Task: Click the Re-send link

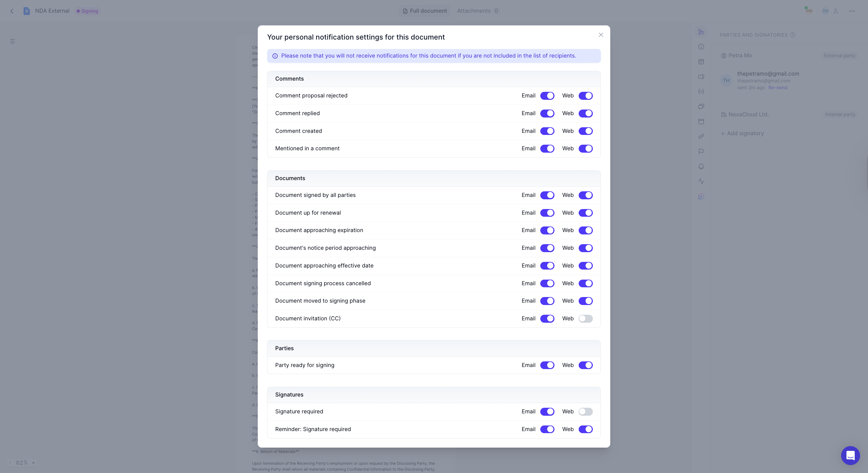Action: (x=778, y=88)
